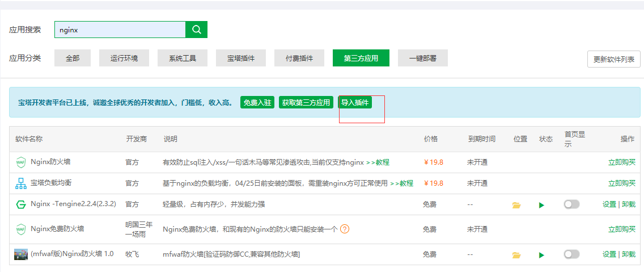This screenshot has width=644, height=272.
Task: Click play status icon for mfwaf版 Nginx防火墙
Action: pos(542,255)
